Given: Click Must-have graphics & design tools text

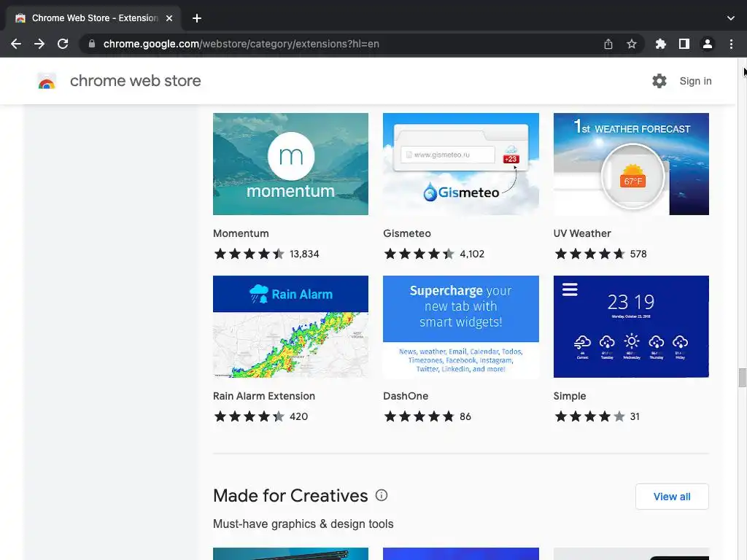Looking at the screenshot, I should pos(303,524).
